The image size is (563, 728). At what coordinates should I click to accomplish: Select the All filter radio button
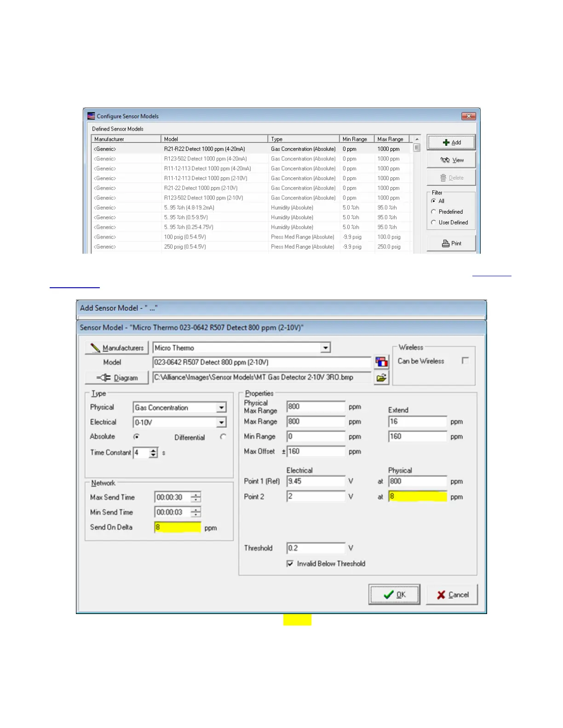coord(433,201)
